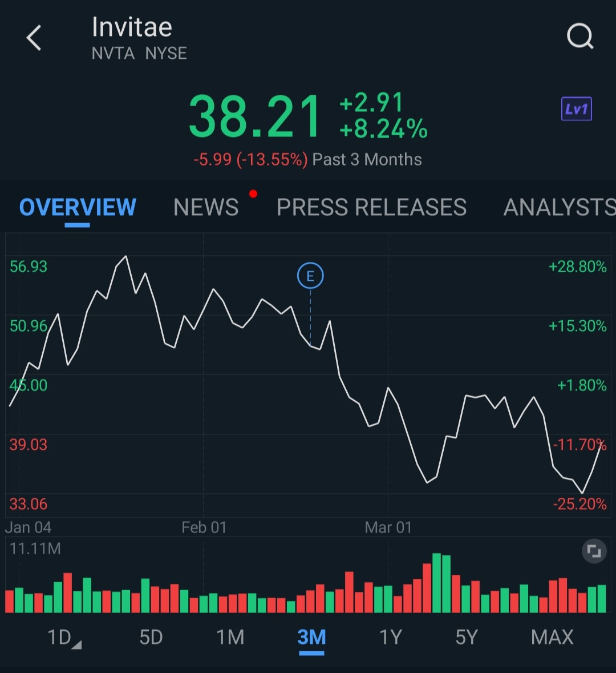Tap the +15.30% percent axis label
This screenshot has height=673, width=616.
coord(578,326)
